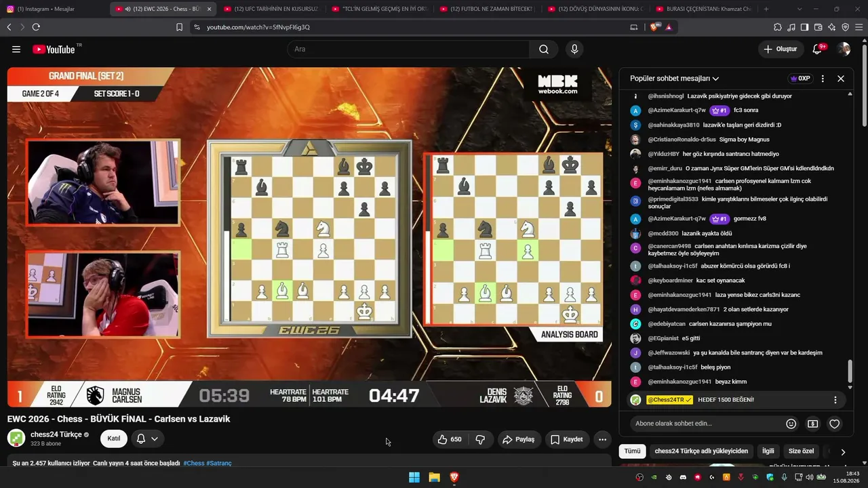Image resolution: width=868 pixels, height=488 pixels.
Task: Click the Oluştur create button
Action: pyautogui.click(x=781, y=49)
